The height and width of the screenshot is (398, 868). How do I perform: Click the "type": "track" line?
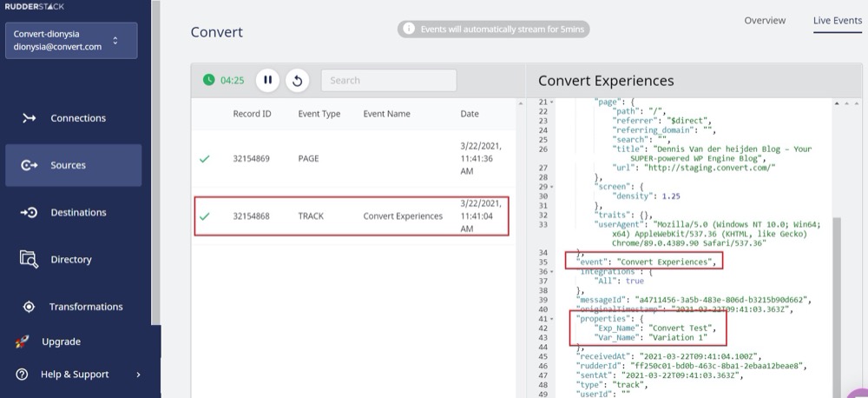coord(612,385)
